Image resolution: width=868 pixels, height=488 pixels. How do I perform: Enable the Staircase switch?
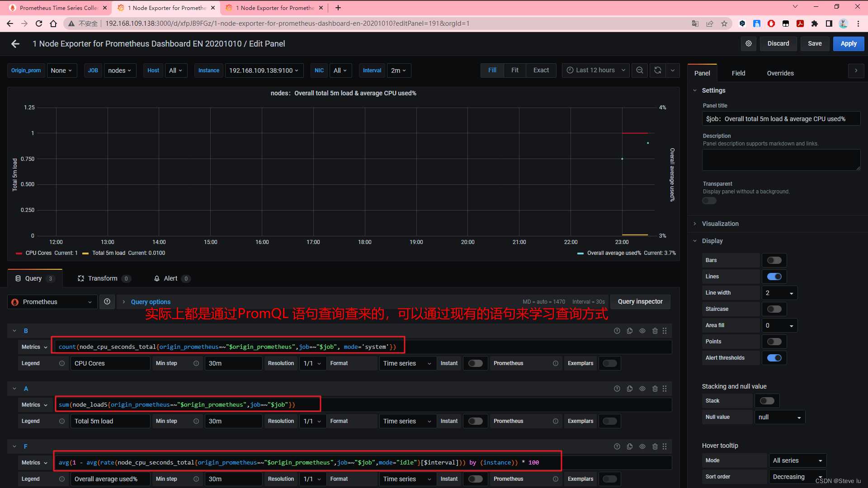point(774,309)
